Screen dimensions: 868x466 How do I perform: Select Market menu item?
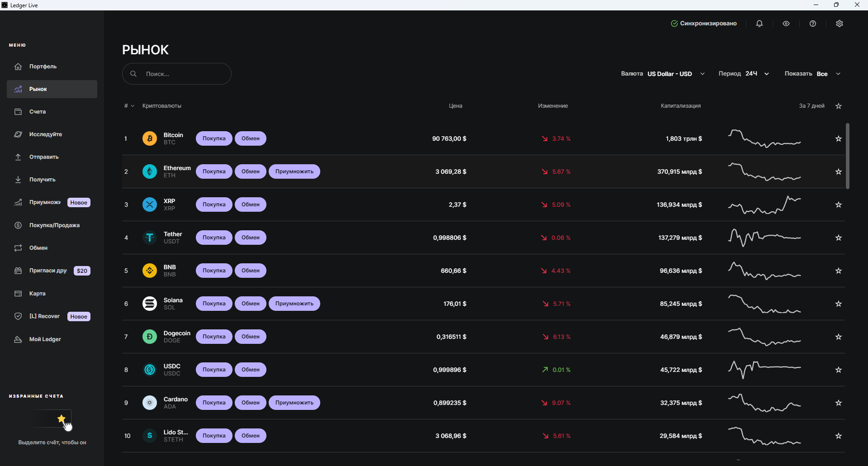click(52, 89)
